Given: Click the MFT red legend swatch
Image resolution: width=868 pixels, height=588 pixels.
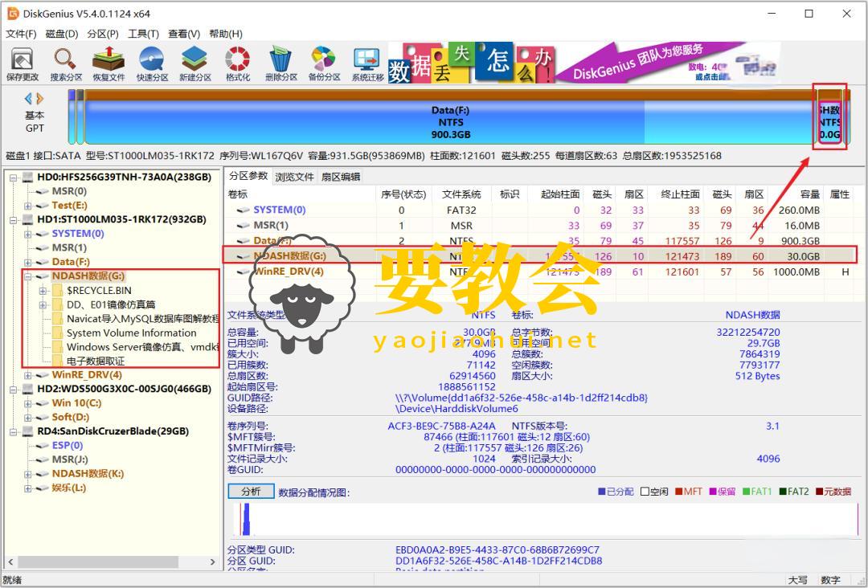Looking at the screenshot, I should [678, 491].
